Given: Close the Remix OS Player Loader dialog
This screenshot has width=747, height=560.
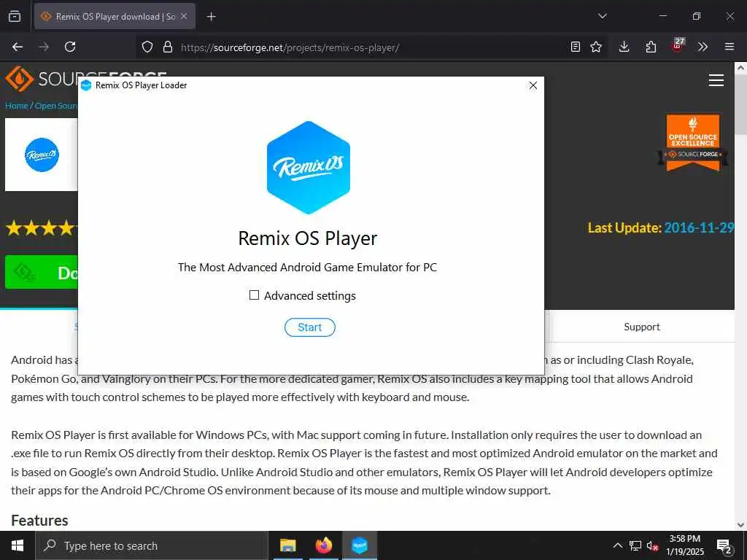Looking at the screenshot, I should coord(533,85).
